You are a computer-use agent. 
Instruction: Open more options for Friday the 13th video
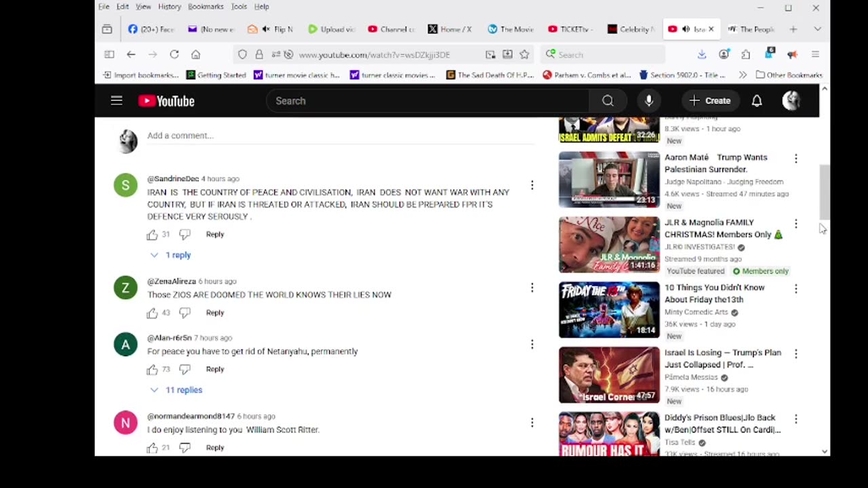[796, 289]
